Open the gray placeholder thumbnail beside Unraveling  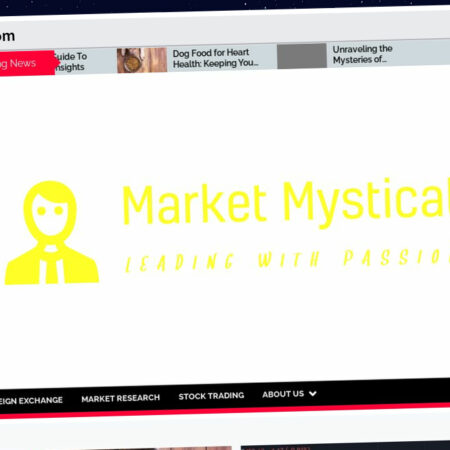pyautogui.click(x=302, y=56)
